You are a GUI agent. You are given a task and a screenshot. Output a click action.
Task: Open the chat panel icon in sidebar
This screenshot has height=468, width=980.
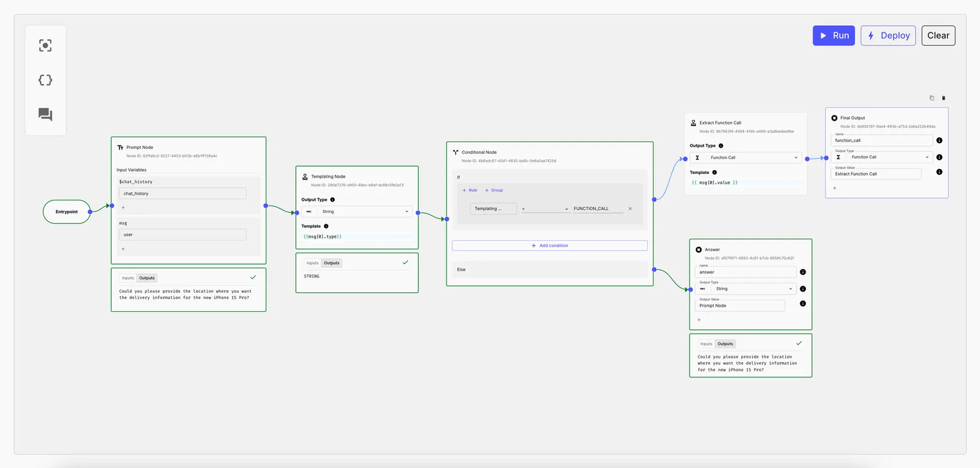45,115
